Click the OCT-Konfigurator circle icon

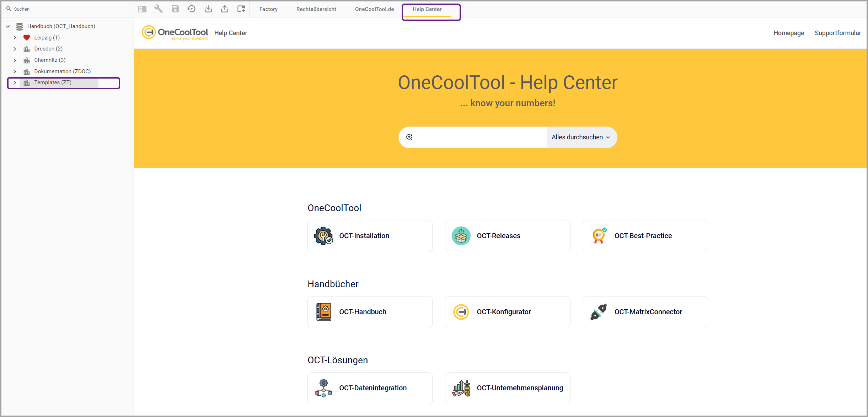pos(461,312)
